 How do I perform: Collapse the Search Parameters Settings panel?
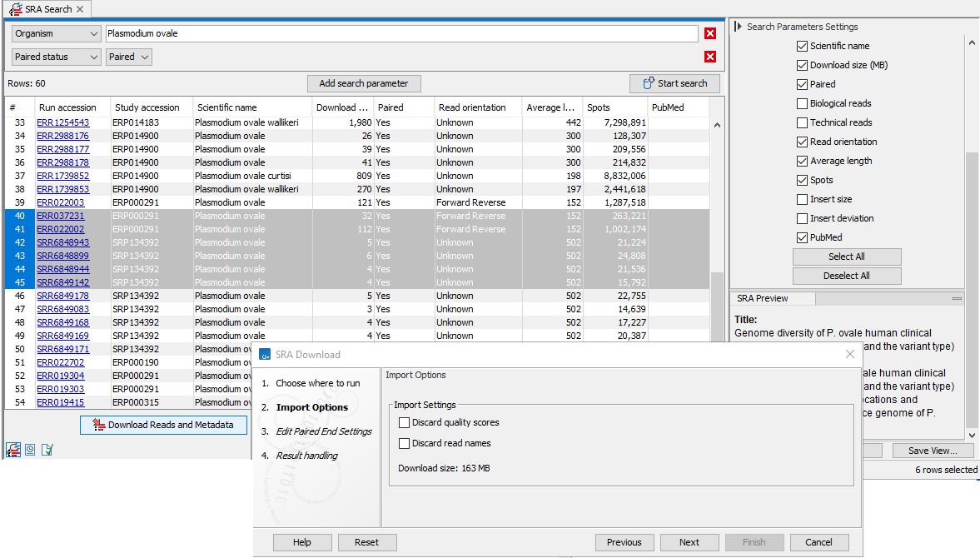[738, 27]
